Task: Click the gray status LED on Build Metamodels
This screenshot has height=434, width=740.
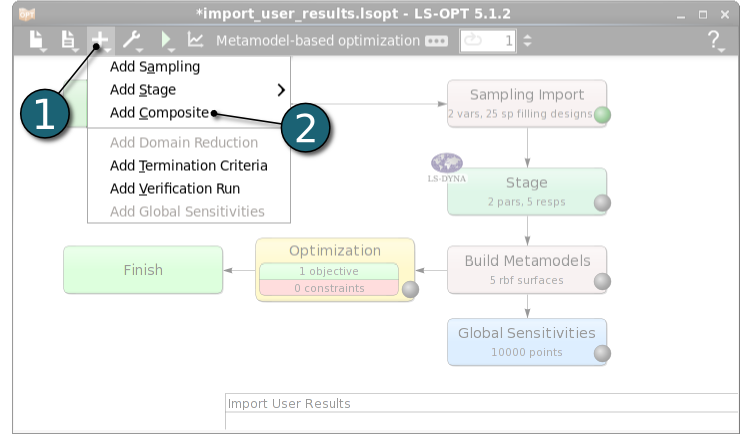Action: pyautogui.click(x=602, y=281)
